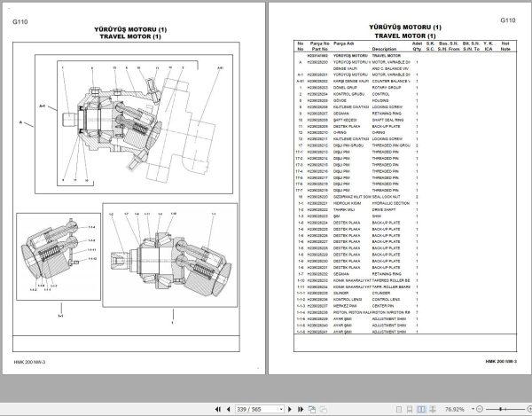The width and height of the screenshot is (532, 416).
Task: Click the zoom slider handle
Action: [501, 409]
